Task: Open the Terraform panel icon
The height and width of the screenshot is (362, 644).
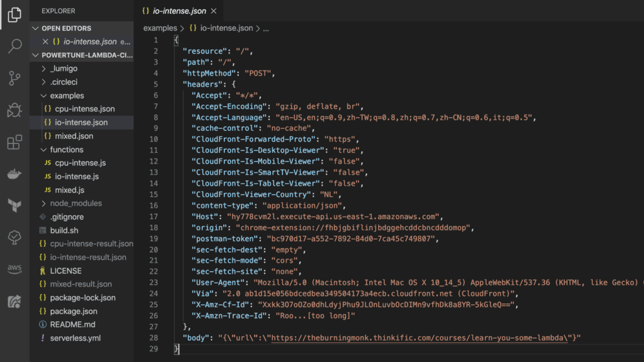Action: point(14,205)
